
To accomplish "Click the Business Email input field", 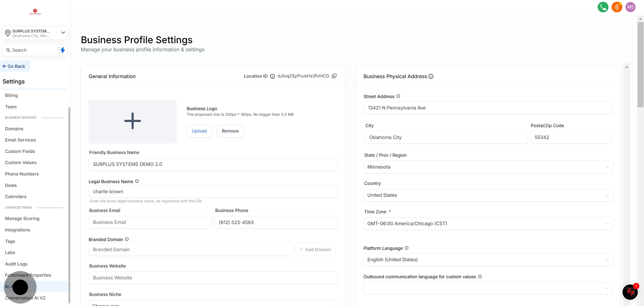I will (150, 222).
